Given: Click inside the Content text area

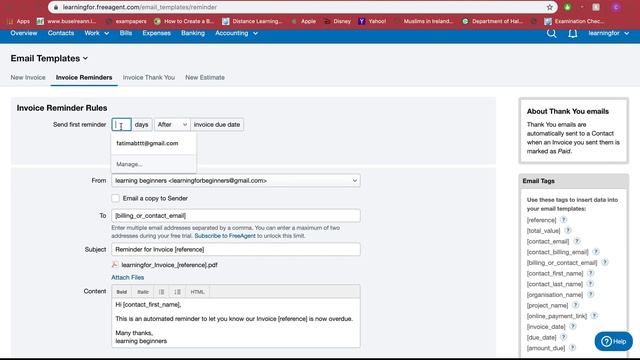Looking at the screenshot, I should click(x=236, y=322).
